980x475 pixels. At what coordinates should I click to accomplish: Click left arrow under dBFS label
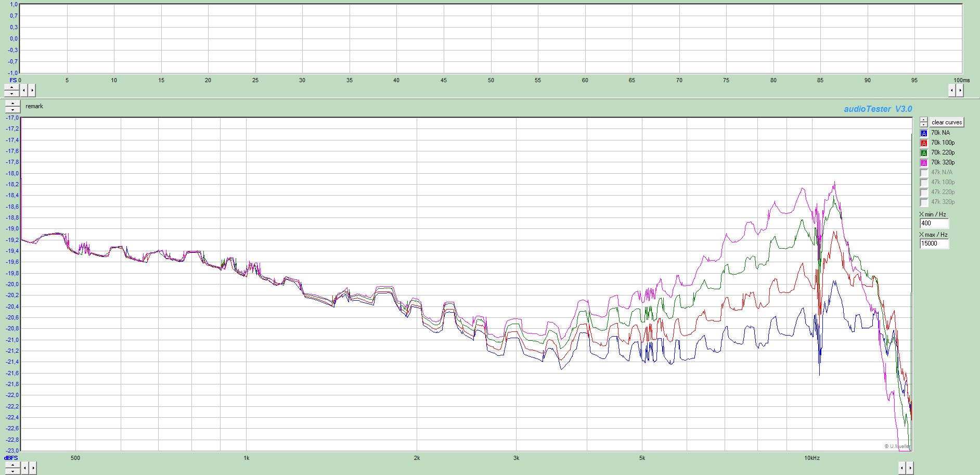24,468
